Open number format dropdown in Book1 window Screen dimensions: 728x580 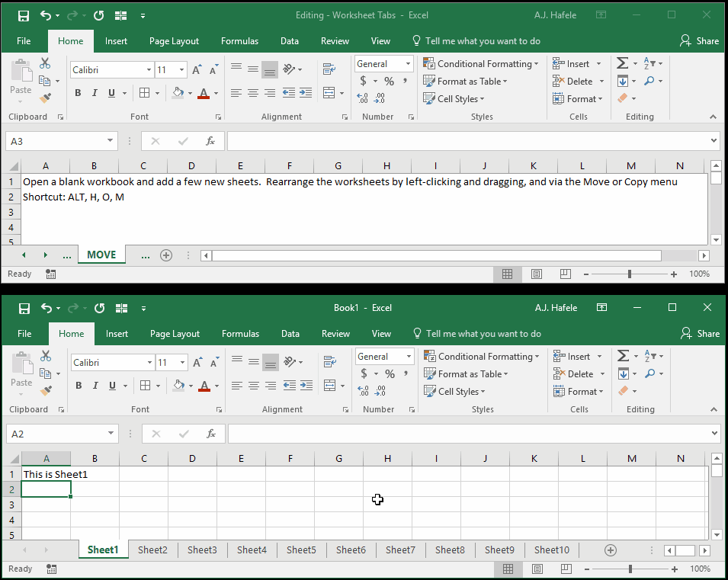(409, 357)
